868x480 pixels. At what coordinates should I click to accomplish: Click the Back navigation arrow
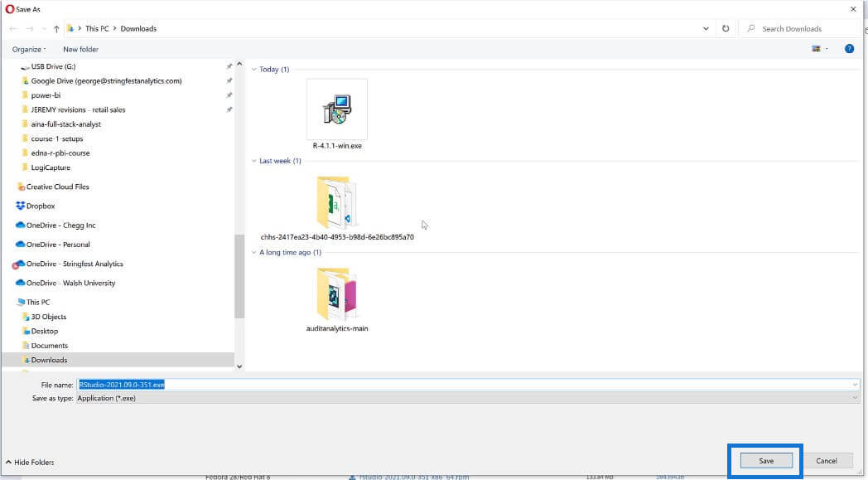pyautogui.click(x=13, y=29)
